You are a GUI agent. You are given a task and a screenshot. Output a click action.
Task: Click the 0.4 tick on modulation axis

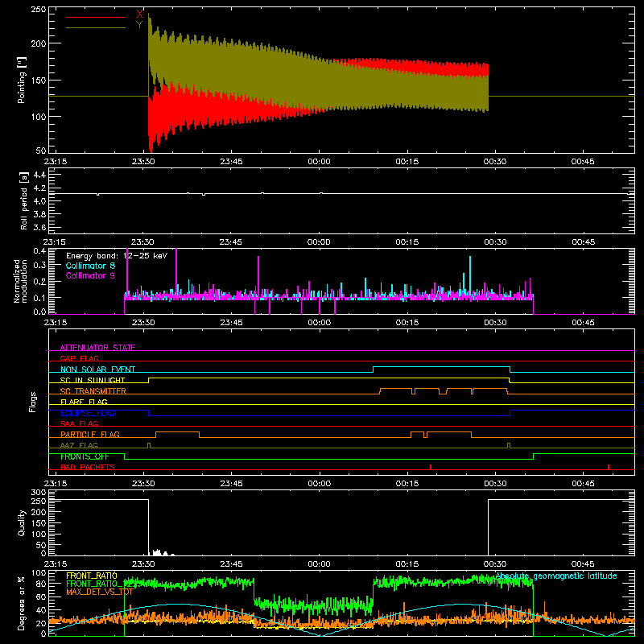tap(39, 251)
